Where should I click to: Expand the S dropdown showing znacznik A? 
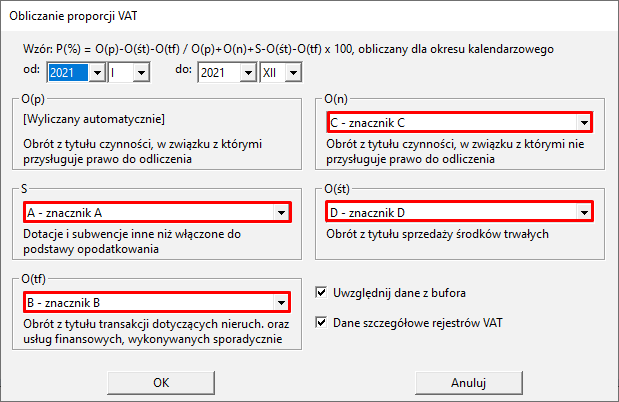[279, 212]
